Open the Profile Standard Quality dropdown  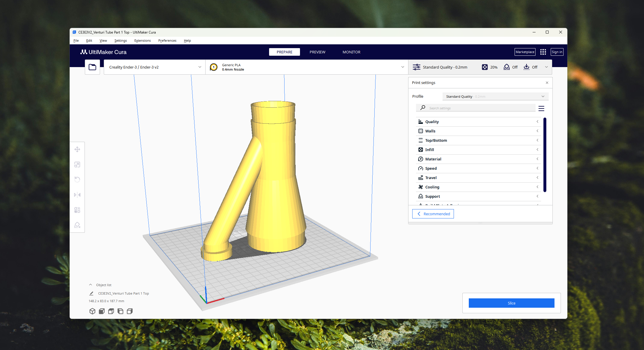coord(495,97)
